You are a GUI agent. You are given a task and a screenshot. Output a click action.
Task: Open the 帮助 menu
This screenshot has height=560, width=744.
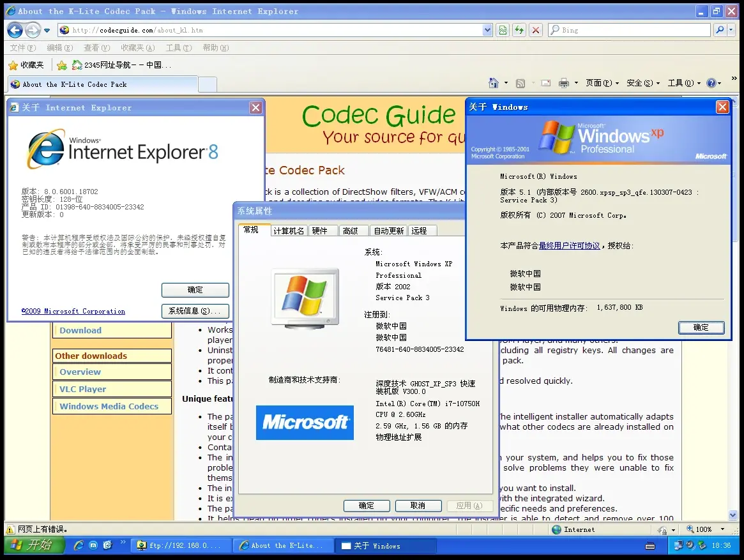[216, 48]
